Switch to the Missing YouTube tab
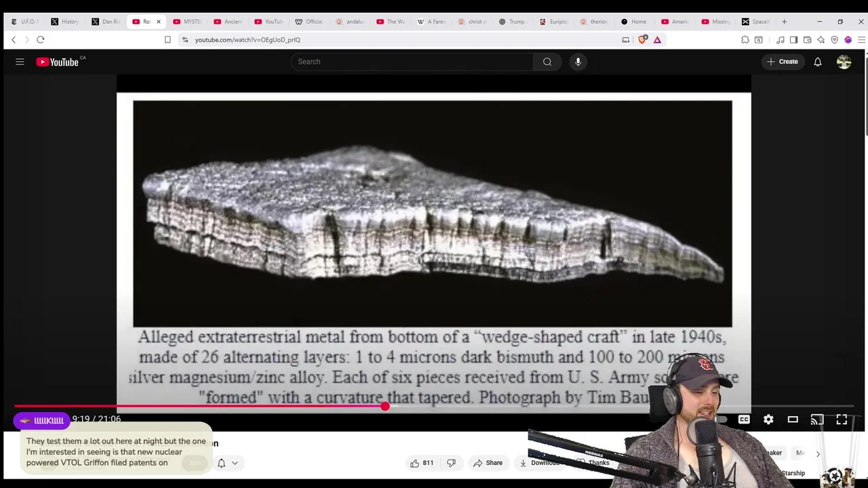Screen dimensions: 868x488 coord(716,22)
